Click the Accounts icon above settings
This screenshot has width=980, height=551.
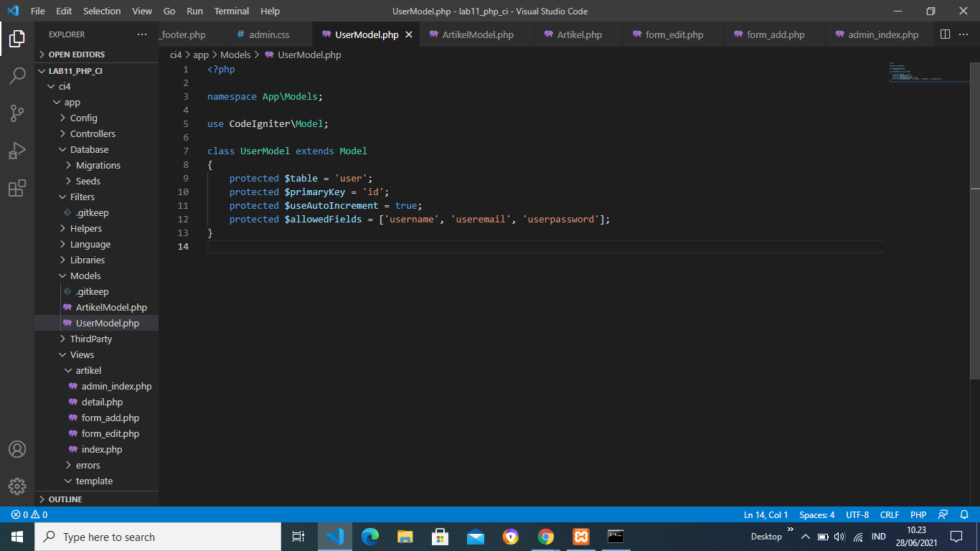(x=17, y=450)
